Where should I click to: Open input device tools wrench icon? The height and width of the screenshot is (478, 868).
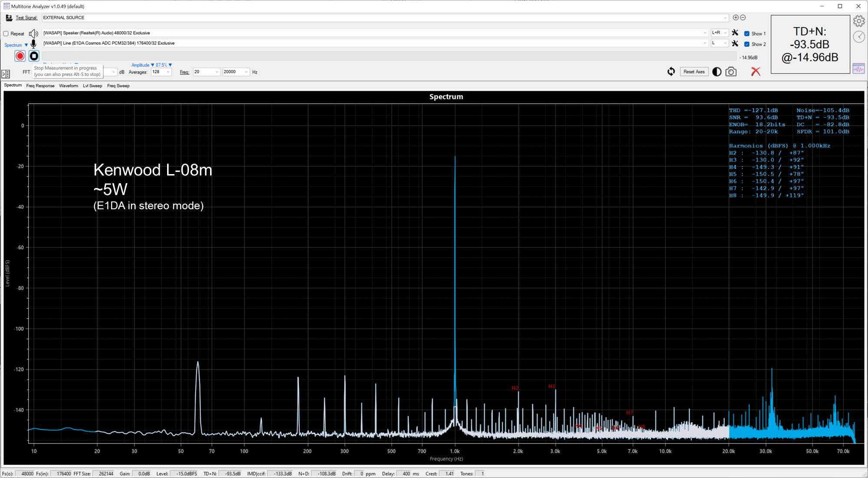tap(735, 43)
